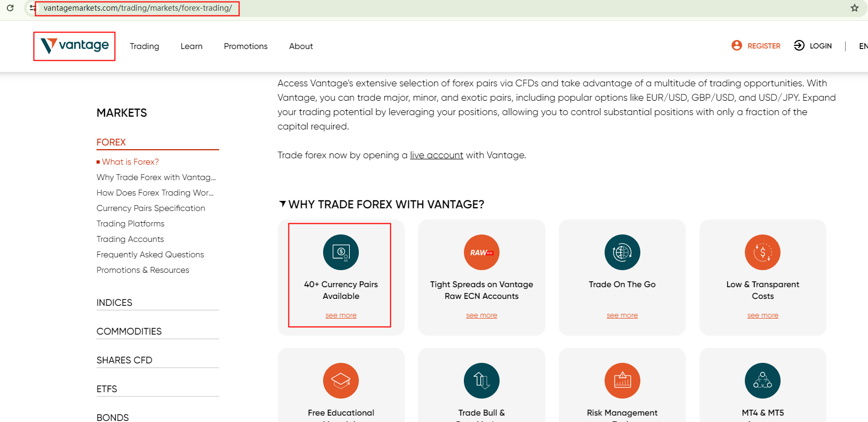Image resolution: width=868 pixels, height=422 pixels.
Task: Go to What is Forex? section
Action: tap(130, 162)
